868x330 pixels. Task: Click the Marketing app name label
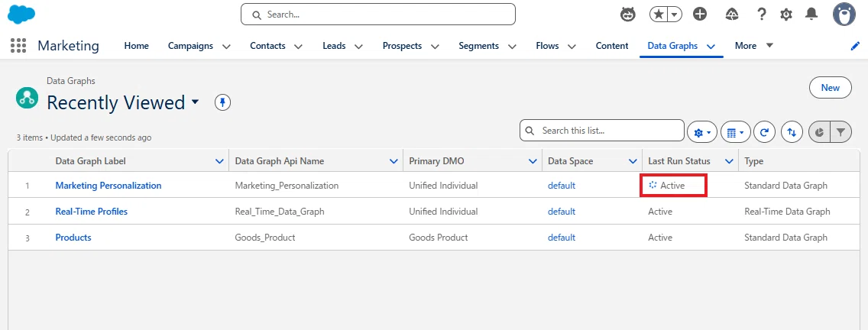pos(68,46)
